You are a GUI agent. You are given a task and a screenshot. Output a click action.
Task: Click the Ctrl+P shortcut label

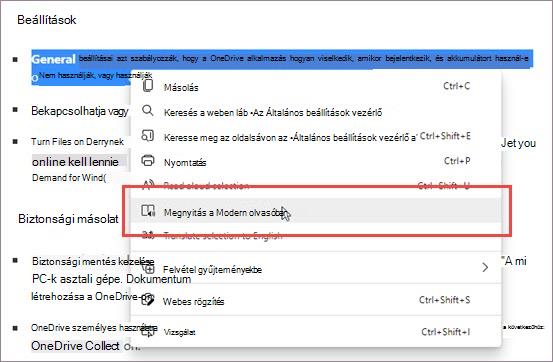(x=457, y=161)
